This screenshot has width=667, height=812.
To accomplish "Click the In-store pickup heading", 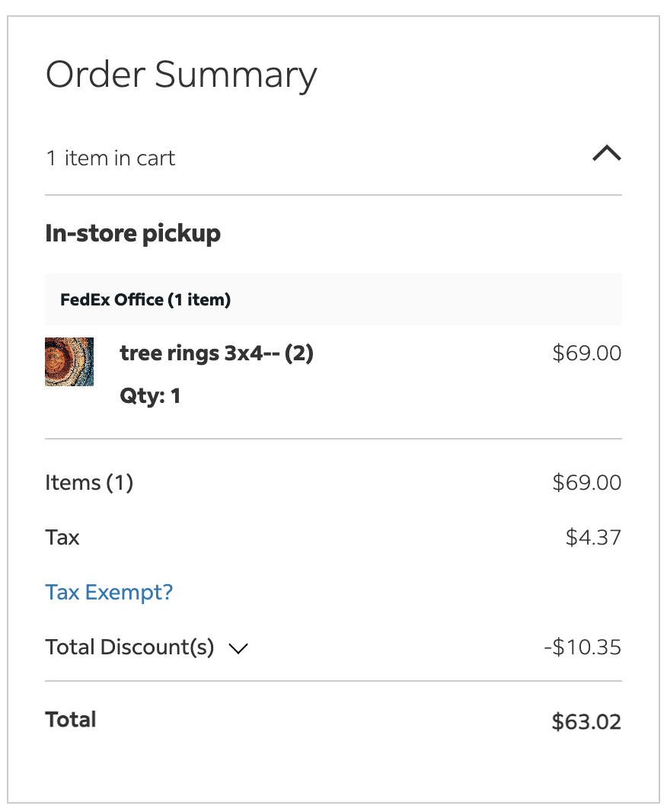I will [x=132, y=233].
